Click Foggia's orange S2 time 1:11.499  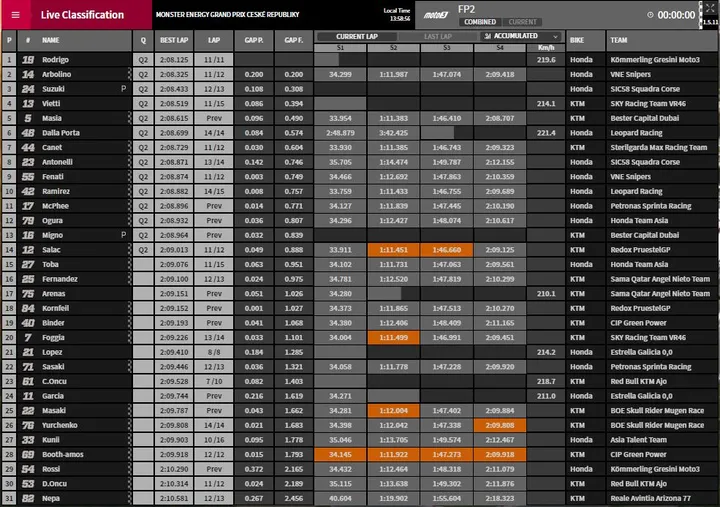pos(394,337)
